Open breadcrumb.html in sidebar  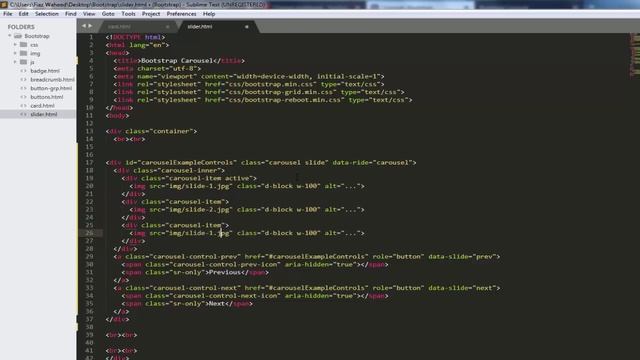(52, 79)
